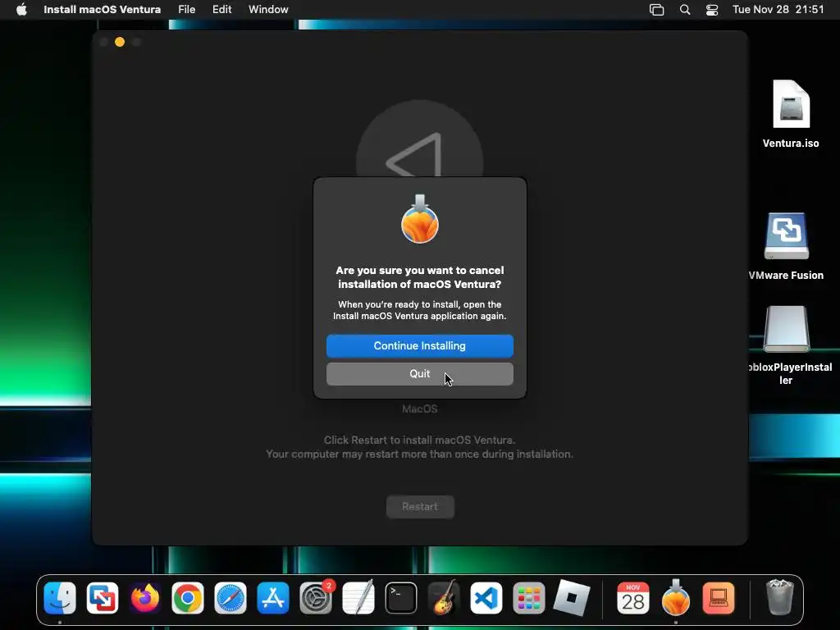This screenshot has height=630, width=840.
Task: Click the macOS Ventura installer icon in dialog
Action: coord(420,219)
